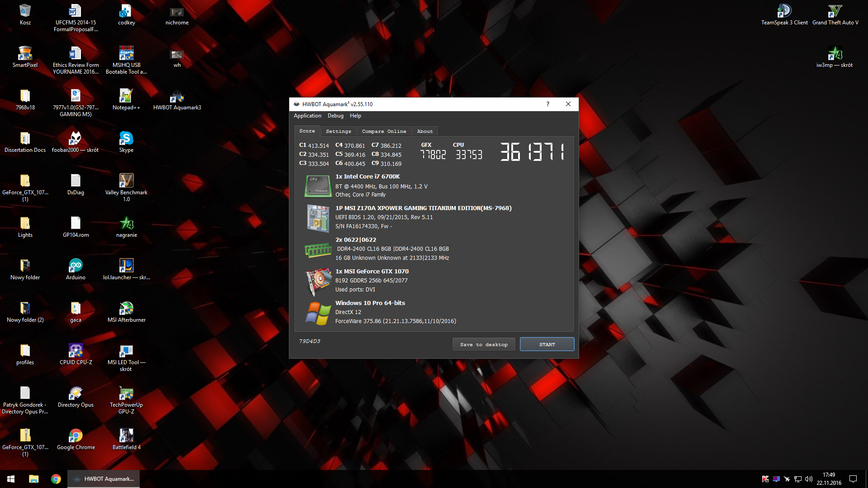868x488 pixels.
Task: Select the profiles folder icon
Action: coord(25,354)
